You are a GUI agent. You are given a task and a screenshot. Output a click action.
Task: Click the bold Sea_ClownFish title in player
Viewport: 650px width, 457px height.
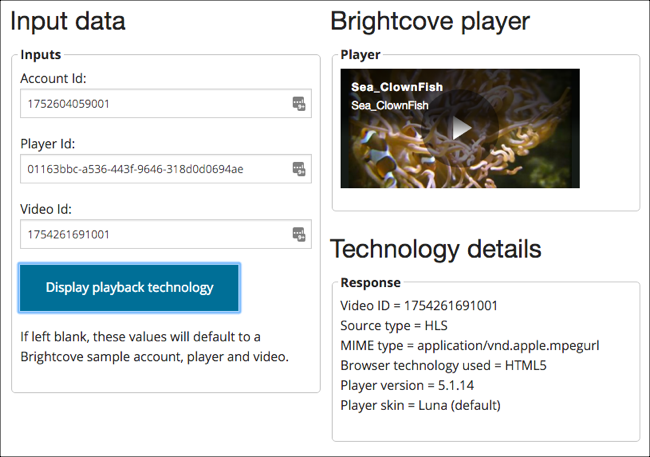tap(397, 87)
